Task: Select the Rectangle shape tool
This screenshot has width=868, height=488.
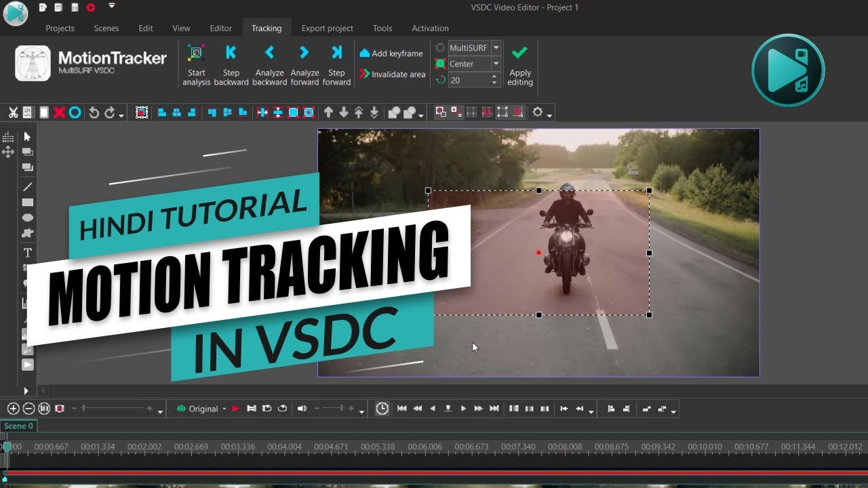Action: tap(28, 202)
